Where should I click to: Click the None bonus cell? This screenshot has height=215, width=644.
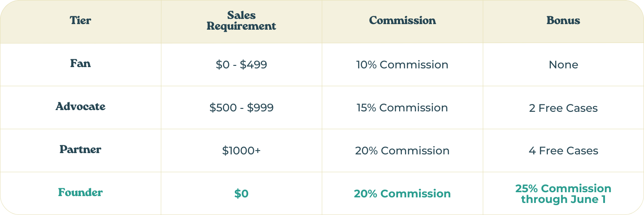point(563,64)
